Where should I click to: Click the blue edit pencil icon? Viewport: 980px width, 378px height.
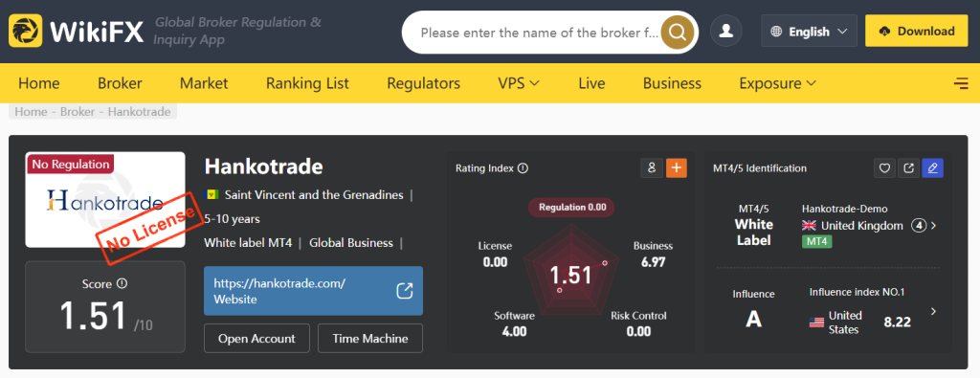932,168
